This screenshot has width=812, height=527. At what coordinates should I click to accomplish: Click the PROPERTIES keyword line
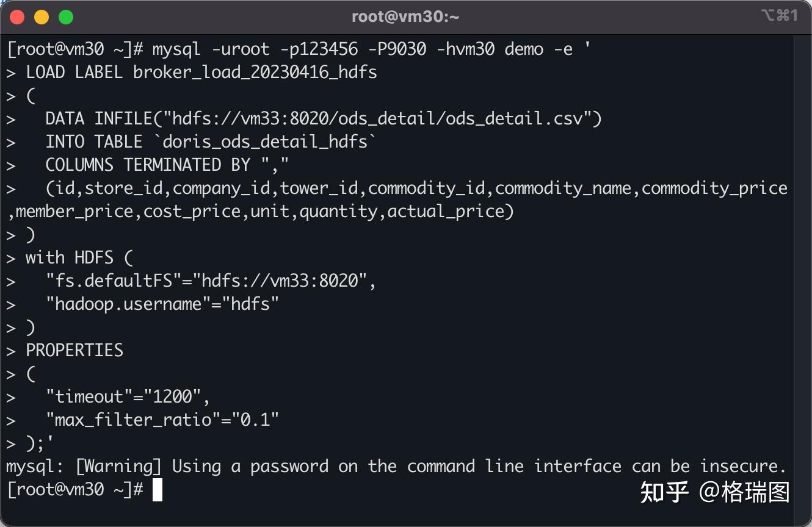pyautogui.click(x=74, y=350)
